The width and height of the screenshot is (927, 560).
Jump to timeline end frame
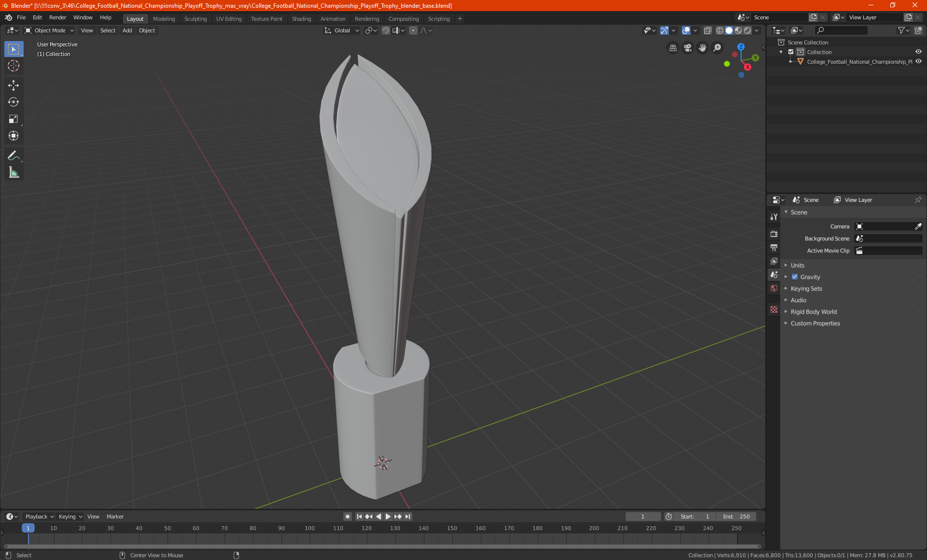click(x=408, y=517)
